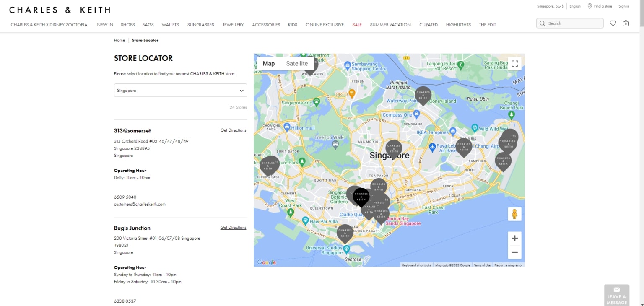This screenshot has height=306, width=644.
Task: Click the Hillion mall map pin
Action: 287,126
